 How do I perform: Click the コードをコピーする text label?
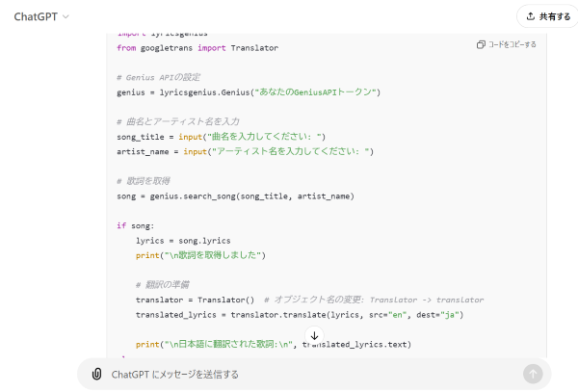[512, 44]
